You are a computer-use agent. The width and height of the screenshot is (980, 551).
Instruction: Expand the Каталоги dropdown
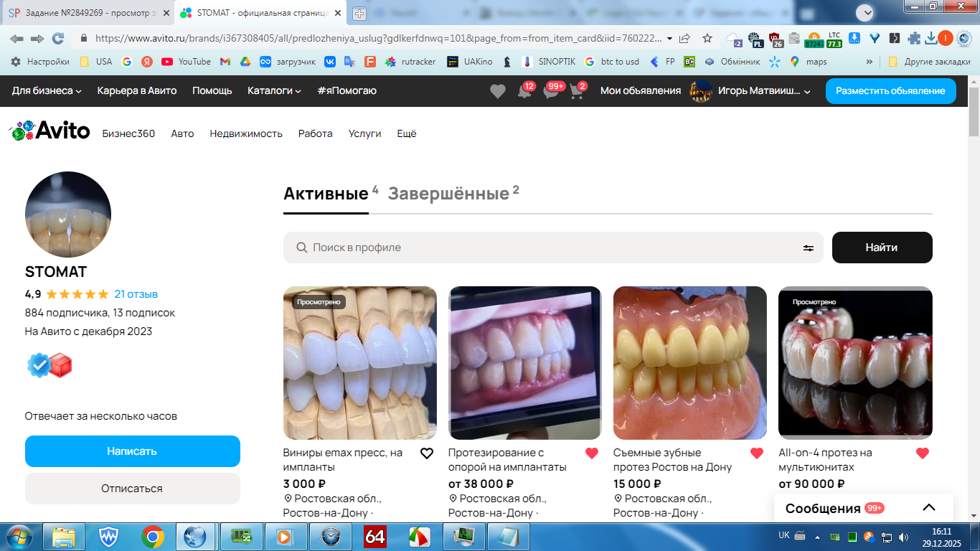pos(274,91)
